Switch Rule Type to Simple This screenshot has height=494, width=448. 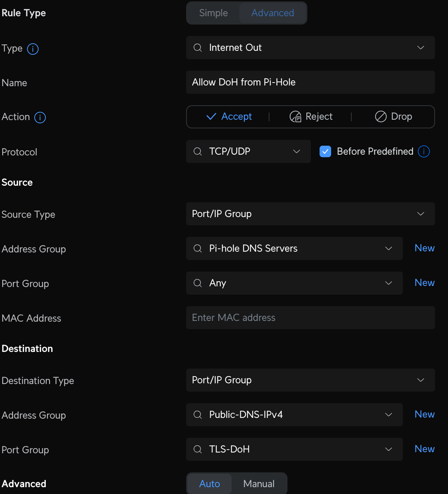[x=214, y=13]
